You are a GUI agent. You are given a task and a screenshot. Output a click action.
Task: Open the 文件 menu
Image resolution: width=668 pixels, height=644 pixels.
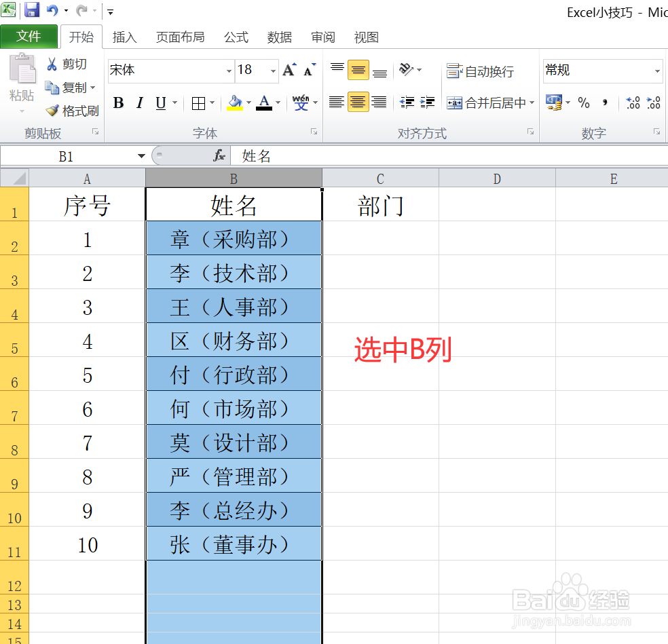tap(30, 37)
